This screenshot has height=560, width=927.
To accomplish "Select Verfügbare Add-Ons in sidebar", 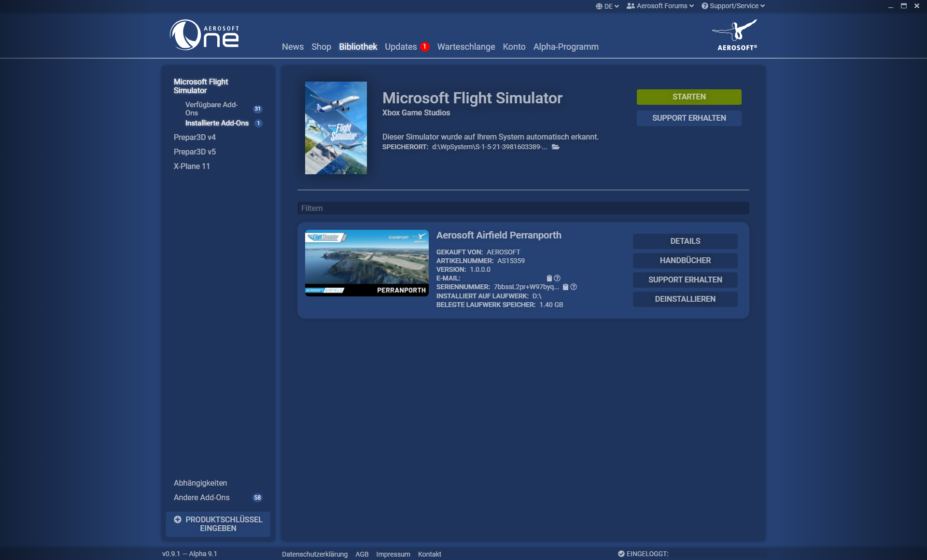I will point(211,109).
